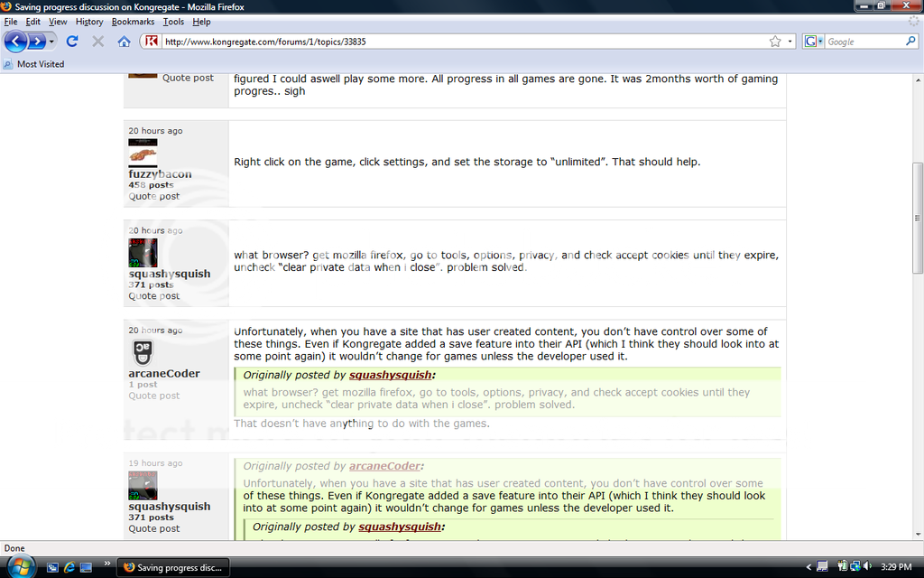Click the '19 hours ago' timestamp
The height and width of the screenshot is (578, 924).
tap(155, 463)
